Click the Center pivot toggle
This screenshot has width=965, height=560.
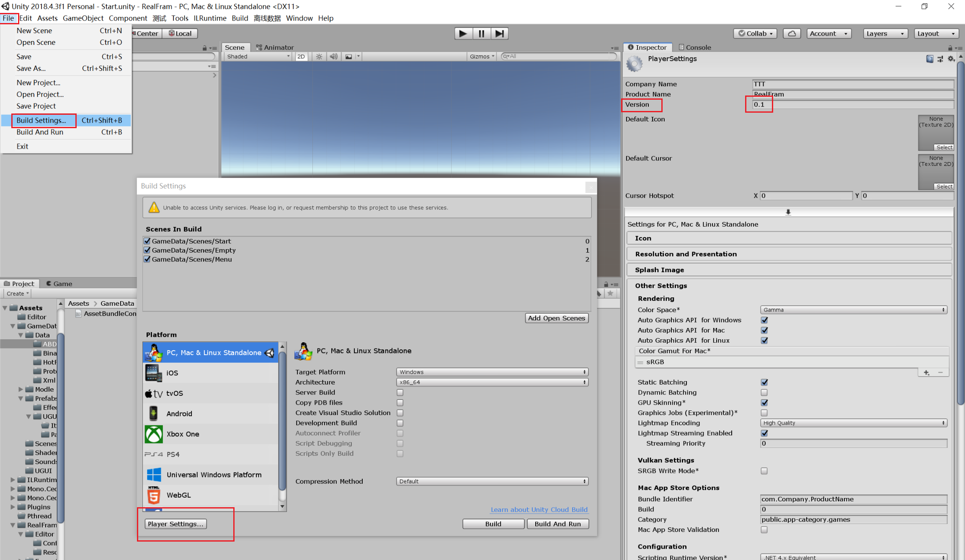point(147,34)
